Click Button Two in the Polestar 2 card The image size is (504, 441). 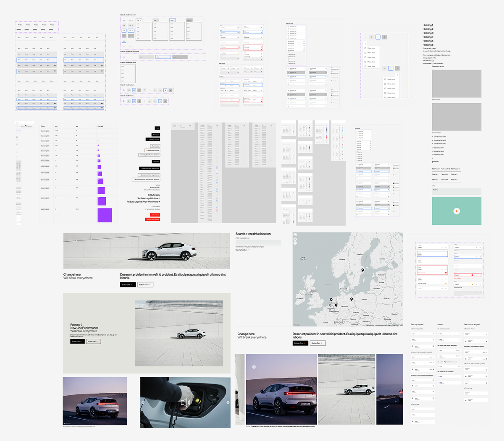pos(93,342)
